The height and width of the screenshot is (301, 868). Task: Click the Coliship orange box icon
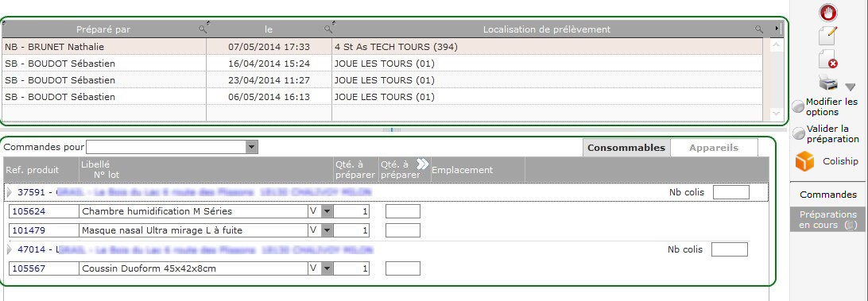(805, 161)
